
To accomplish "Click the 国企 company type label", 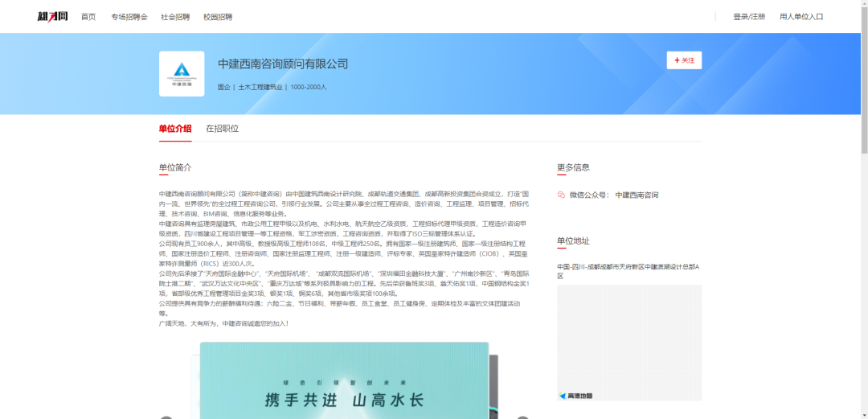I will (223, 87).
